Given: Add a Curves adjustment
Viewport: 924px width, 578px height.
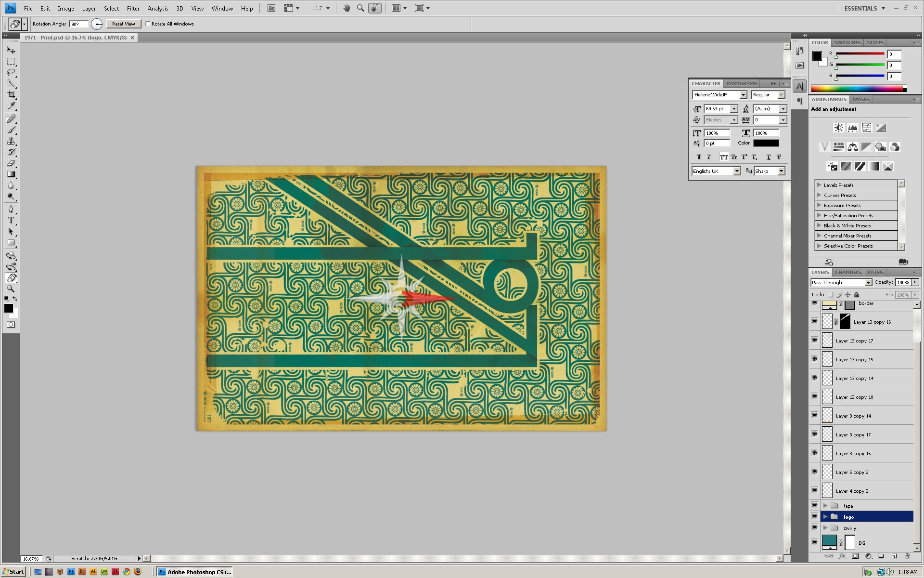Looking at the screenshot, I should [x=867, y=128].
